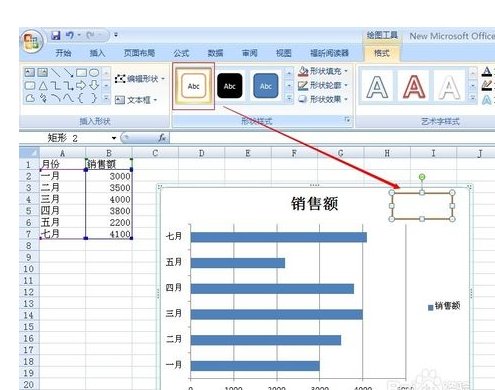The width and height of the screenshot is (495, 390).
Task: Select the right block arrow shape
Action: point(81,85)
